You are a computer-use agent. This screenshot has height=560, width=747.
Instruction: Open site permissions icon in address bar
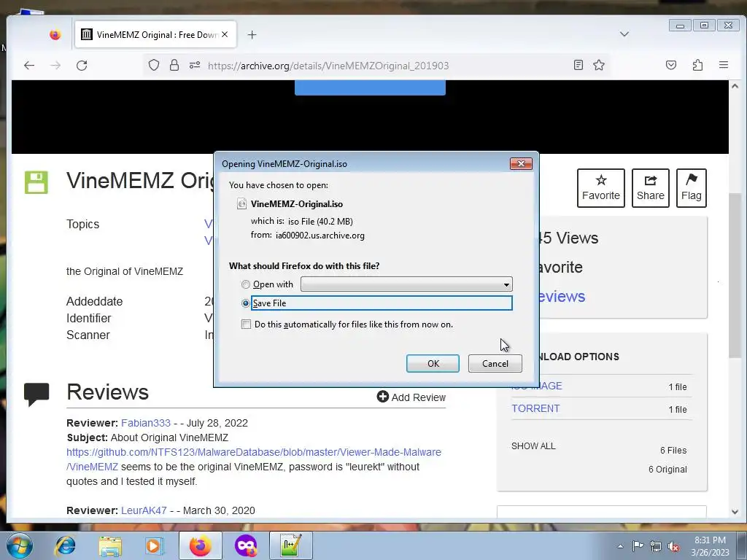195,65
